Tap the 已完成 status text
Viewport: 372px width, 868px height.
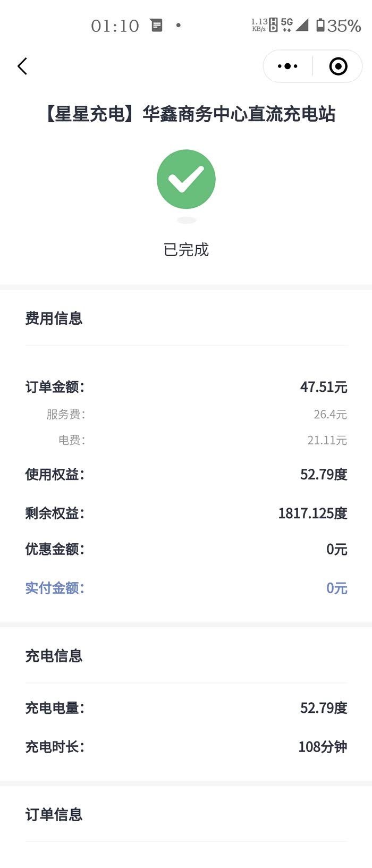coord(186,250)
